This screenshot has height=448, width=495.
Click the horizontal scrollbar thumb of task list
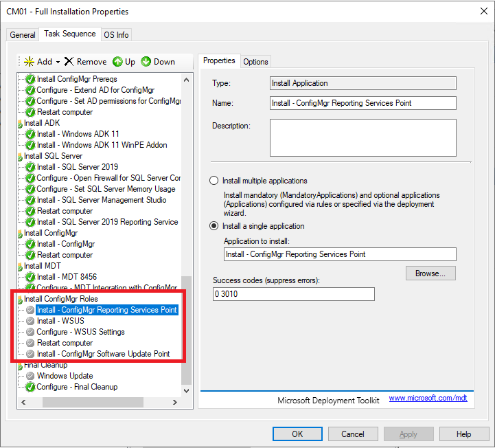[x=93, y=402]
